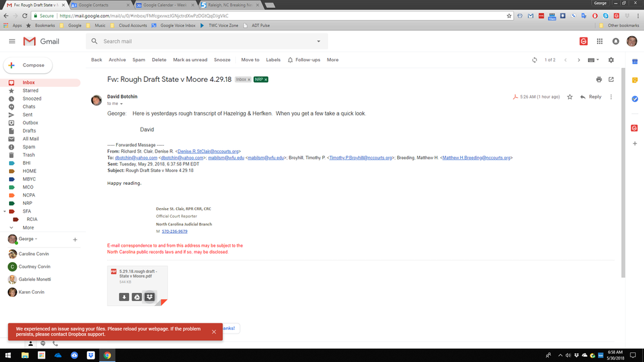Viewport: 644px width, 362px height.
Task: Click the Denise.R.StClair@nccourts.org link
Action: pyautogui.click(x=208, y=151)
